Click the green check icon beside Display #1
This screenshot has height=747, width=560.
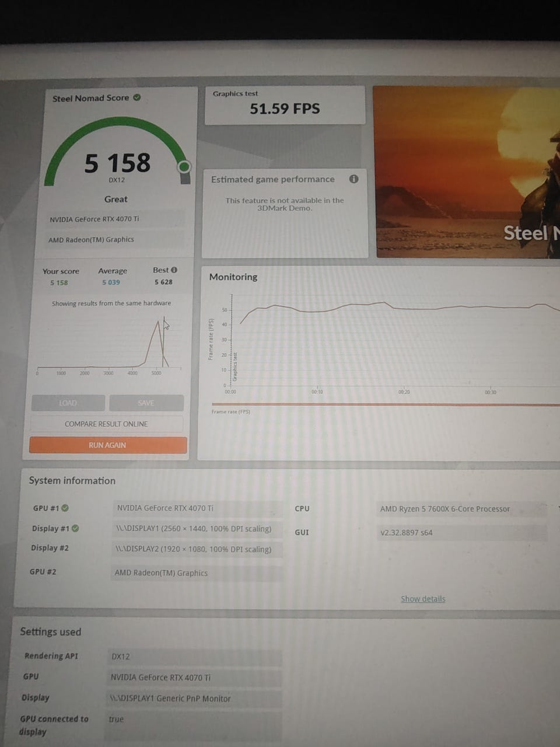click(x=75, y=528)
